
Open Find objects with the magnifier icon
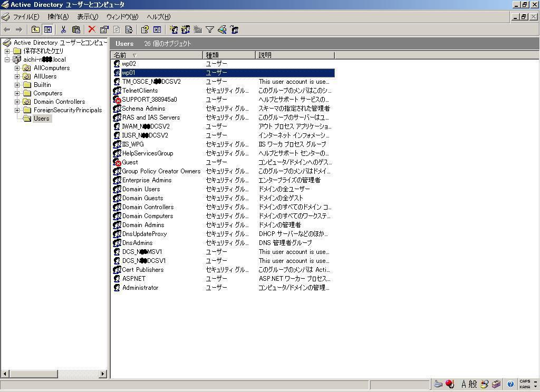pos(222,30)
